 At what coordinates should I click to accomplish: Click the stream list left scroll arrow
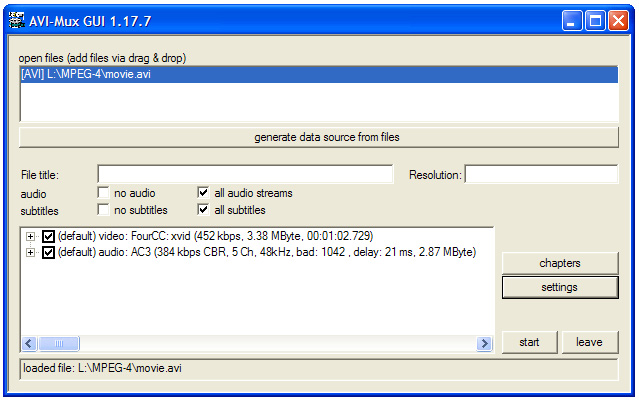tap(29, 344)
